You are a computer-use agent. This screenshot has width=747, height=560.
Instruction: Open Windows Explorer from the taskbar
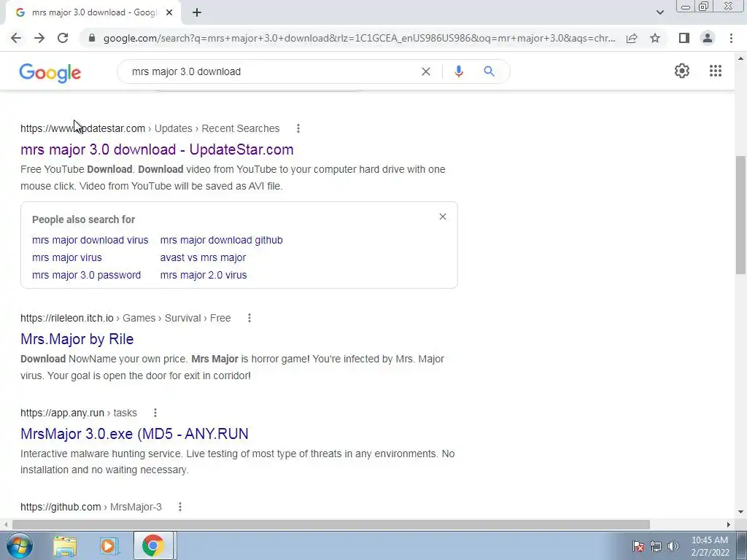(x=65, y=545)
